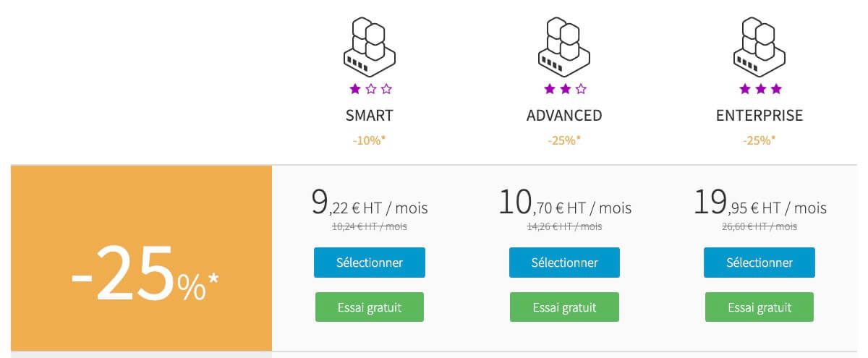Click the ENTERPRISE plan title
The width and height of the screenshot is (868, 358).
[759, 116]
